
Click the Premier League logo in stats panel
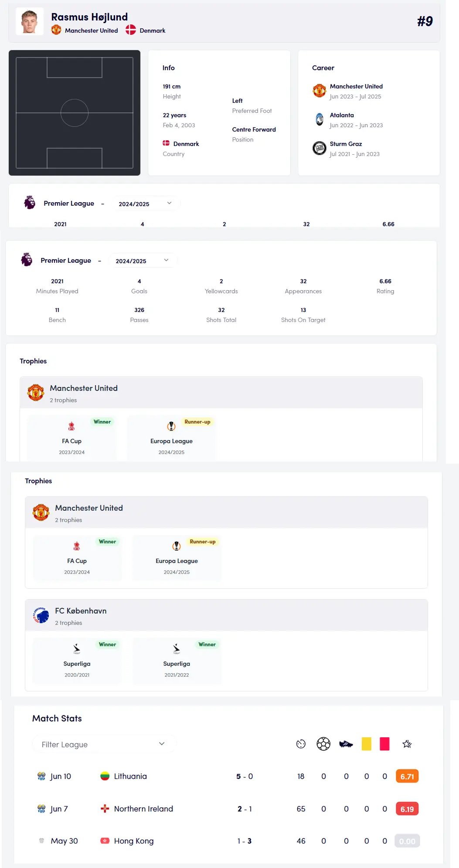pos(27,259)
